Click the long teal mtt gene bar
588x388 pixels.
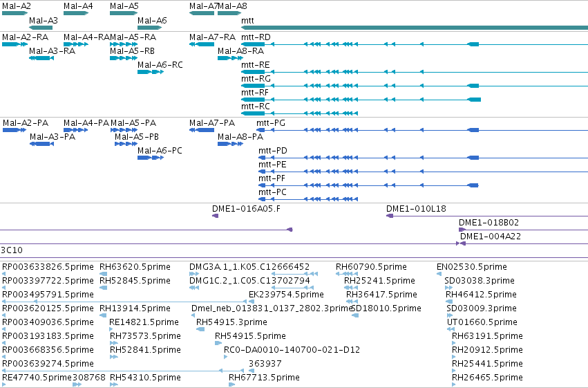click(415, 28)
